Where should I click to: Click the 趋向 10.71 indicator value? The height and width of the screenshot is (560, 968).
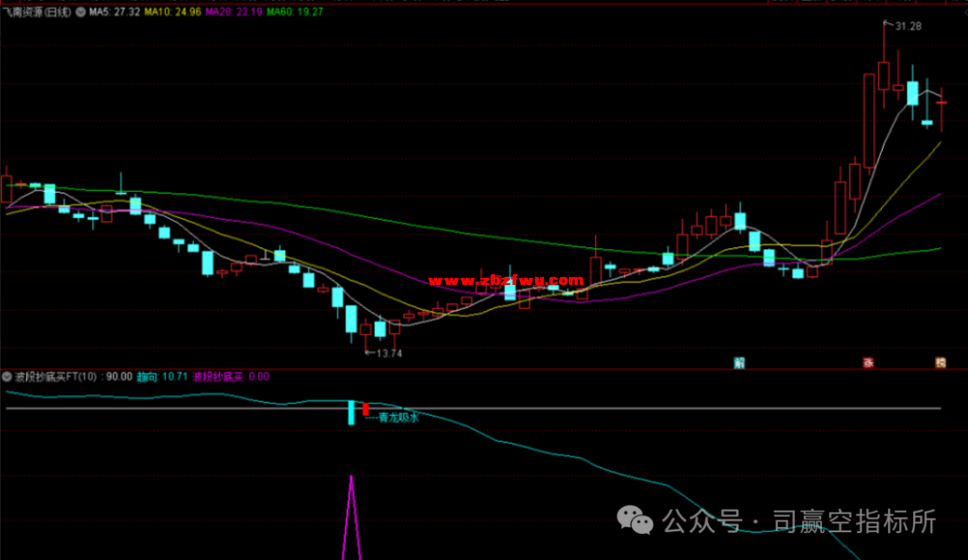[x=161, y=377]
